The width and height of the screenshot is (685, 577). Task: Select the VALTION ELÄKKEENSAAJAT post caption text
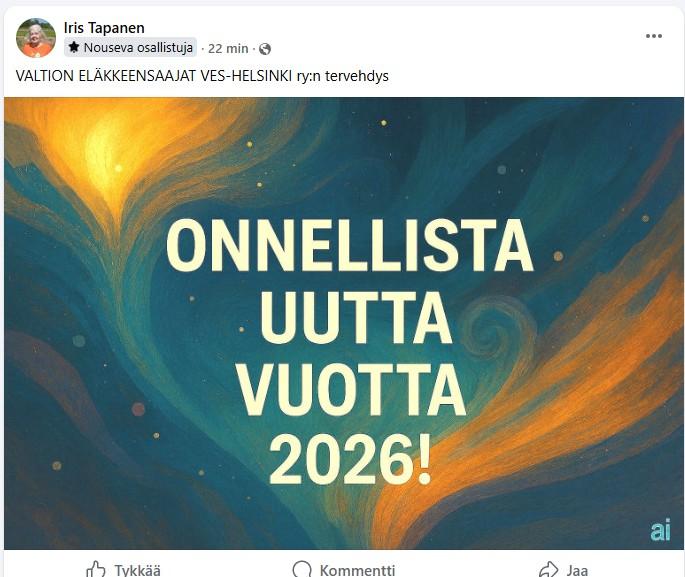point(202,76)
